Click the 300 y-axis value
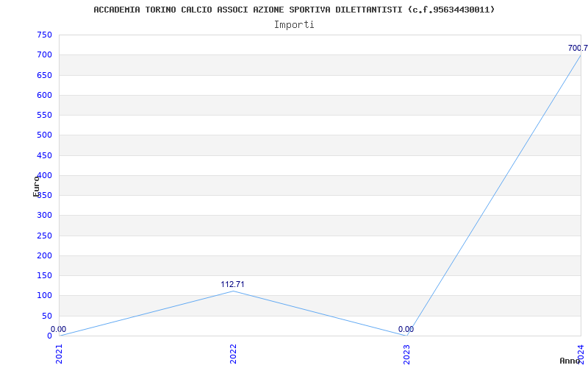Screen dimensions: 588x368 (x=44, y=215)
